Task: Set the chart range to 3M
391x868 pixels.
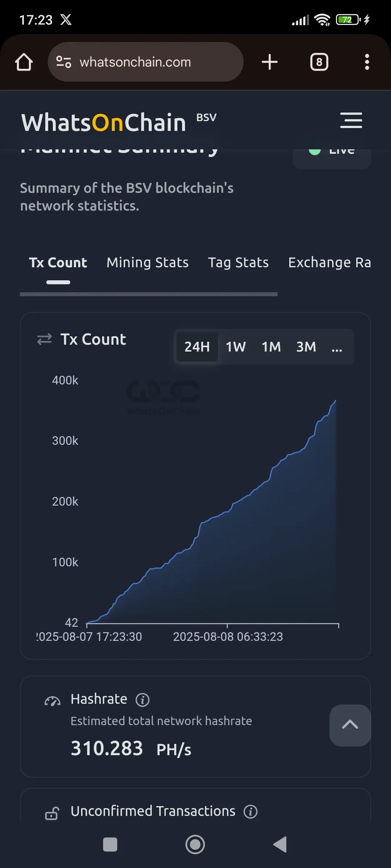Action: pyautogui.click(x=306, y=346)
